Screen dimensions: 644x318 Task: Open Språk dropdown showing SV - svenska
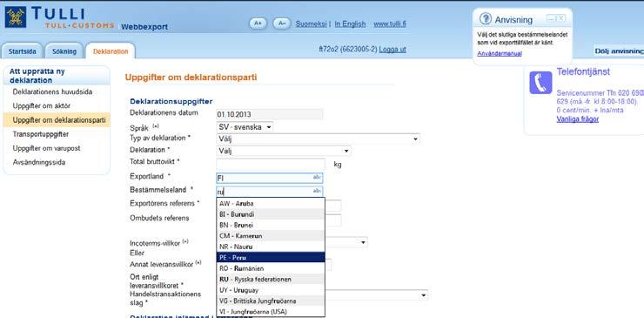click(x=245, y=127)
